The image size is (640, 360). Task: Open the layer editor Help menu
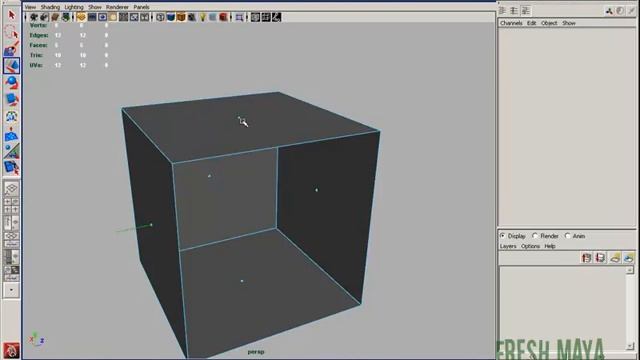[x=550, y=246]
